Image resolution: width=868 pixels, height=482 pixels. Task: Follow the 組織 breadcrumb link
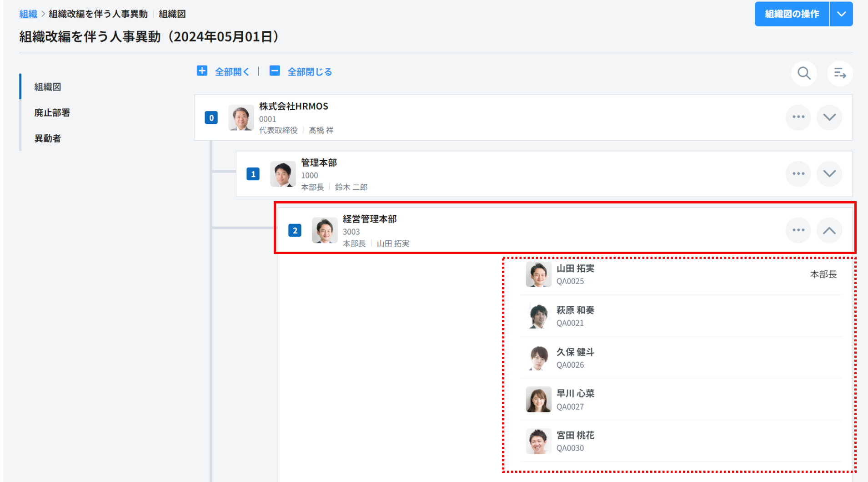pos(28,14)
